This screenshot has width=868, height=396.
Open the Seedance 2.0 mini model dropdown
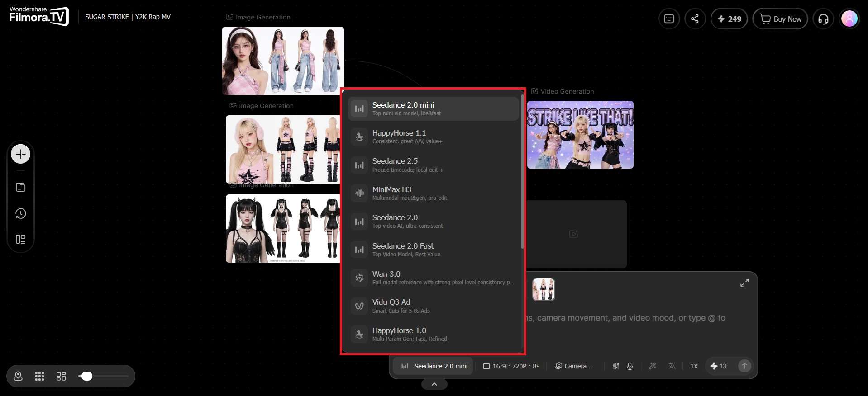coord(433,366)
